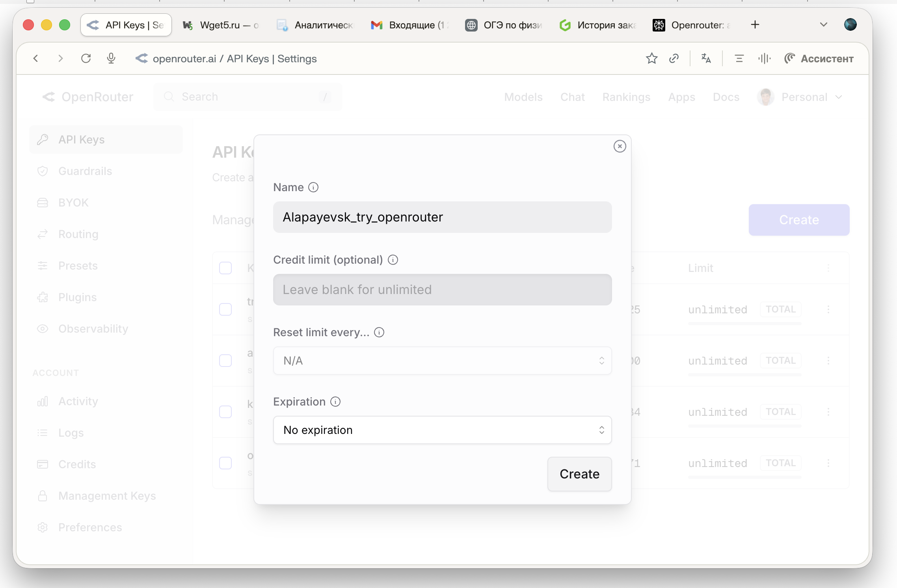Open the Models nav link

pos(523,97)
